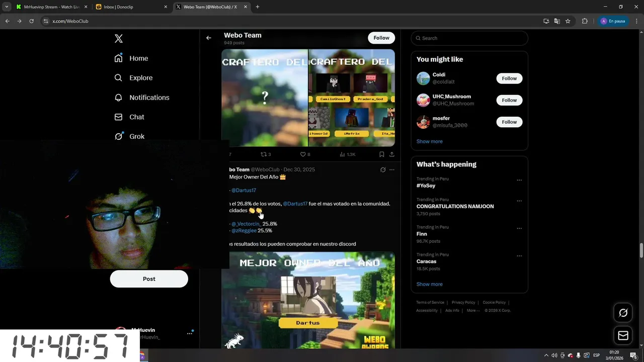Open Privacy Policy footer link
The height and width of the screenshot is (362, 644).
463,302
